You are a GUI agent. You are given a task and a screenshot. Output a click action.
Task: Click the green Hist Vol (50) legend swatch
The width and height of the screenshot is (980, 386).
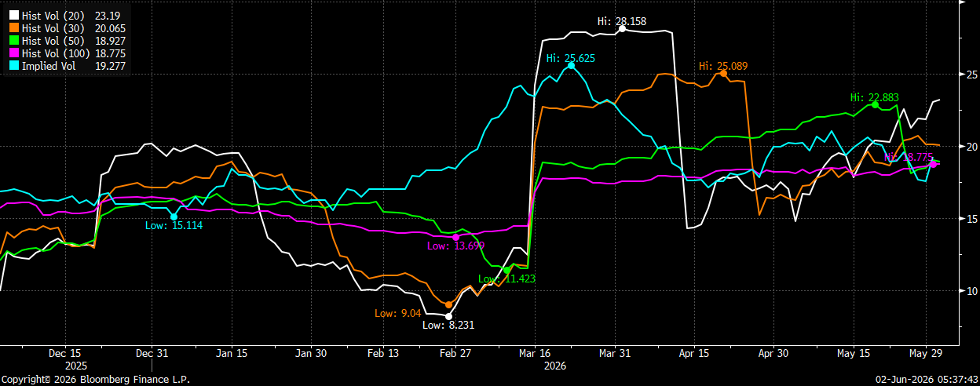(13, 40)
